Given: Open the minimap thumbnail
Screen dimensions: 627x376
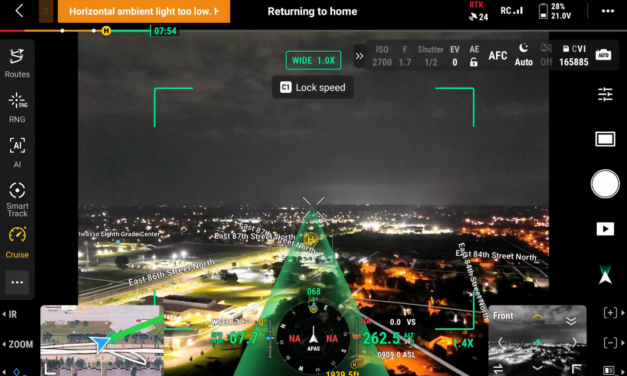Looking at the screenshot, I should pyautogui.click(x=102, y=340).
